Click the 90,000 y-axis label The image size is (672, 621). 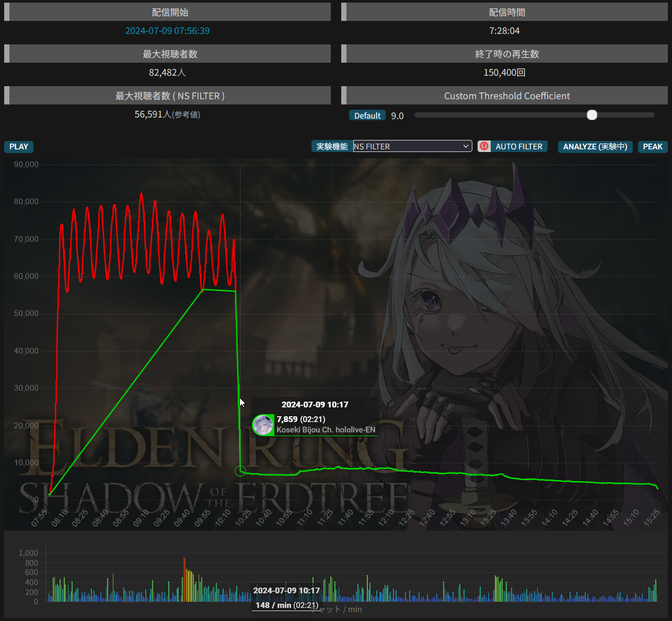pyautogui.click(x=26, y=165)
